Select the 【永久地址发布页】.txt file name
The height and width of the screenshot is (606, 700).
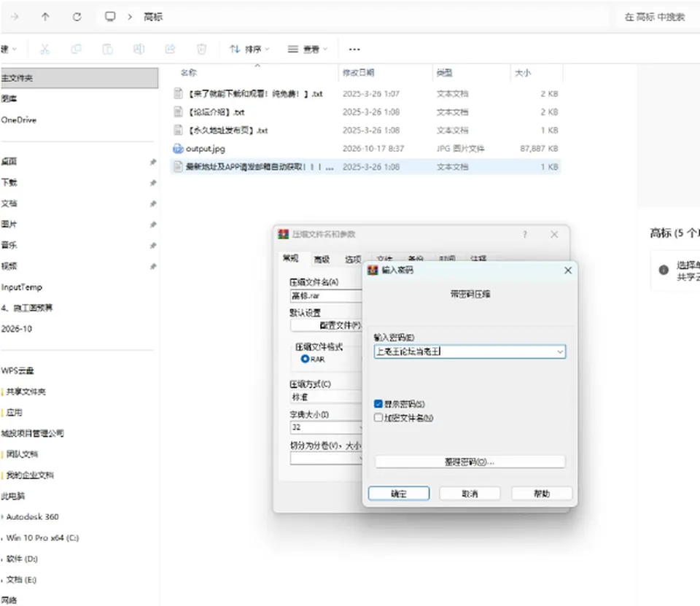coord(227,131)
